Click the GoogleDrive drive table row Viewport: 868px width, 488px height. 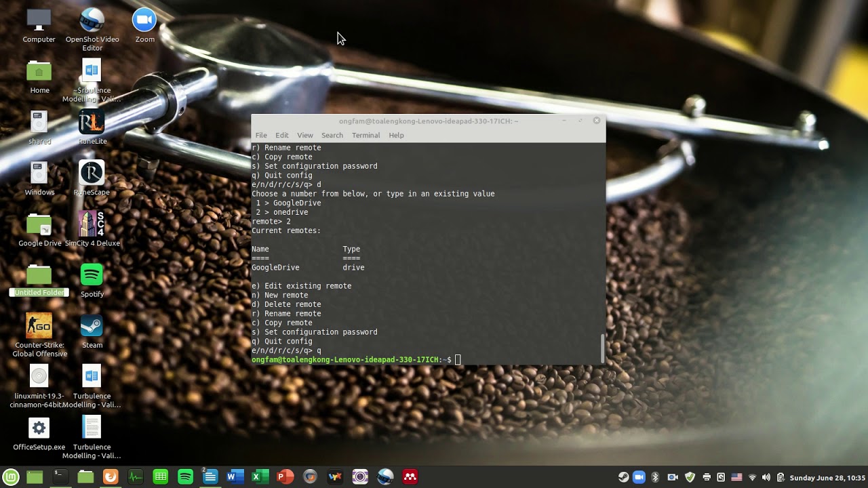(308, 268)
